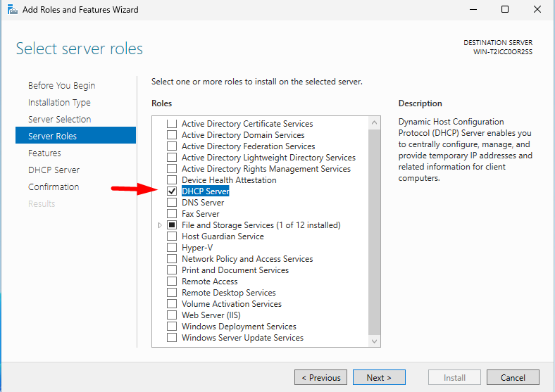Check Active Directory Lightweight Directory Services
Image resolution: width=555 pixels, height=392 pixels.
[172, 158]
